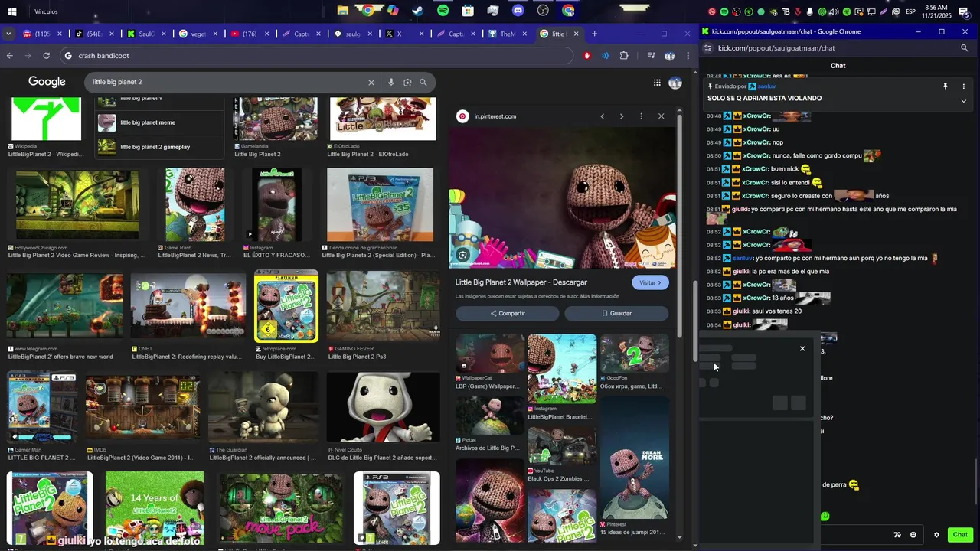Open a new Chrome tab
The height and width of the screenshot is (551, 980).
click(x=595, y=34)
